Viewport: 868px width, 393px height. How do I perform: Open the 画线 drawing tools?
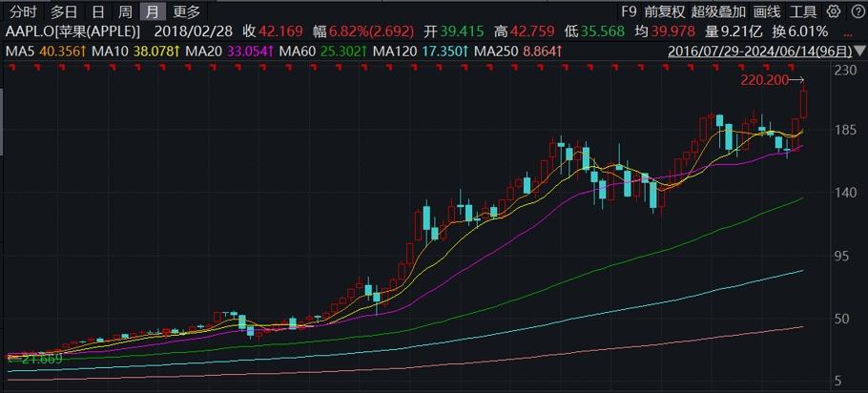tap(767, 12)
